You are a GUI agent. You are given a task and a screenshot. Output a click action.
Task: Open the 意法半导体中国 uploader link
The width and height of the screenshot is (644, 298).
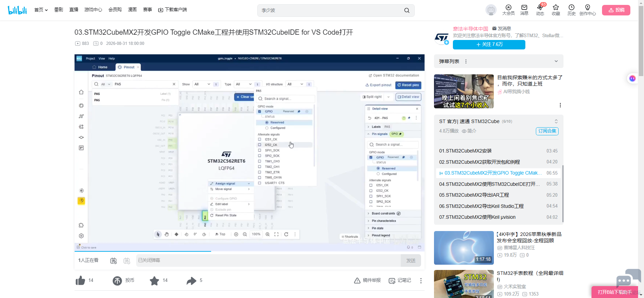[470, 29]
